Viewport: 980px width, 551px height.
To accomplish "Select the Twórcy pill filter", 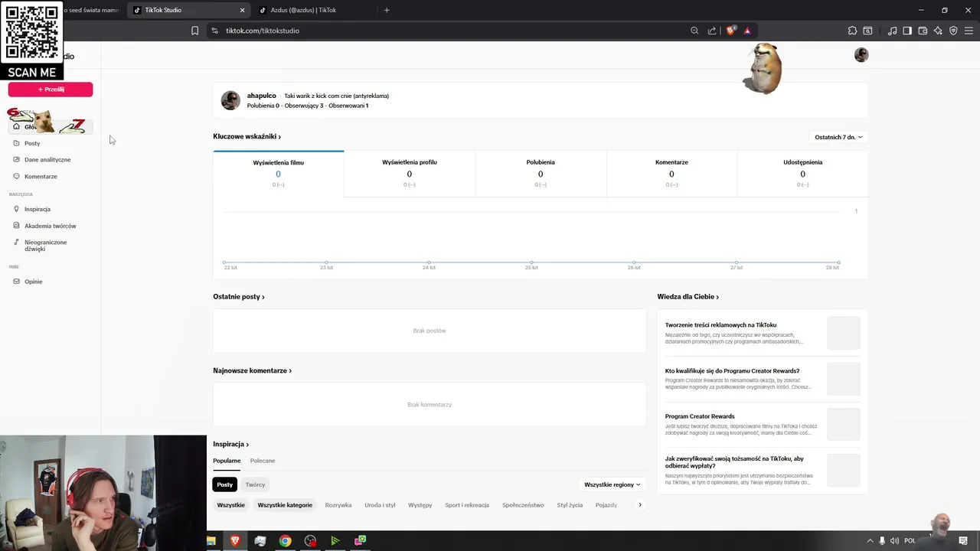I will tap(255, 484).
